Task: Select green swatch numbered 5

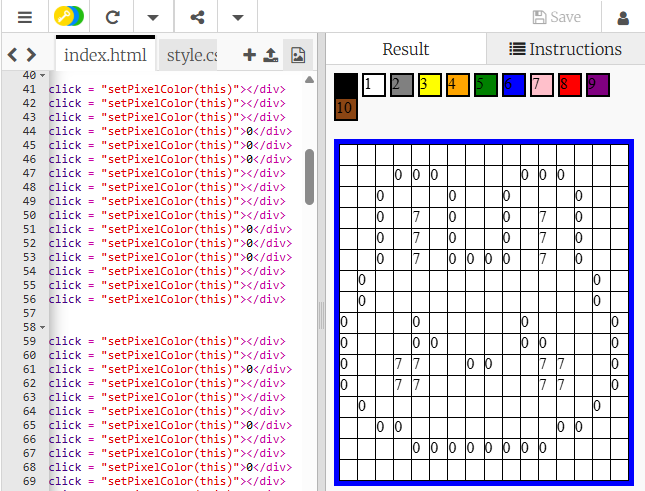Action: click(485, 85)
